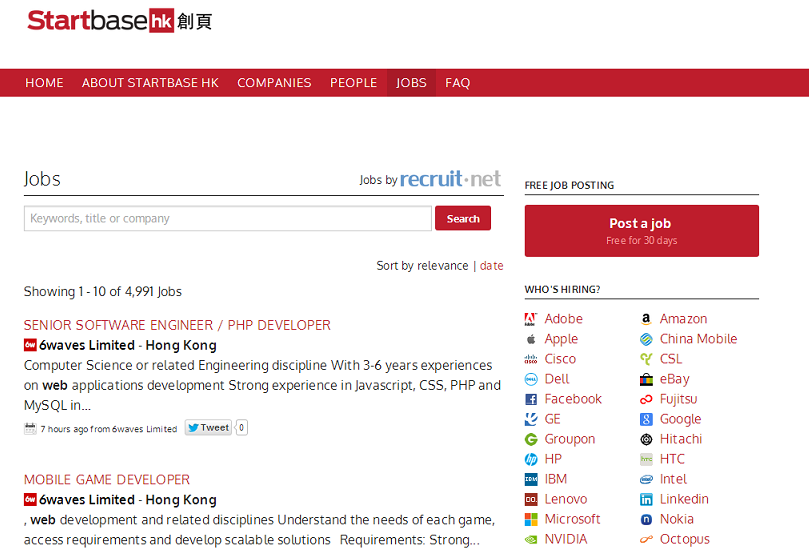Click the China Mobile logo icon

[646, 339]
